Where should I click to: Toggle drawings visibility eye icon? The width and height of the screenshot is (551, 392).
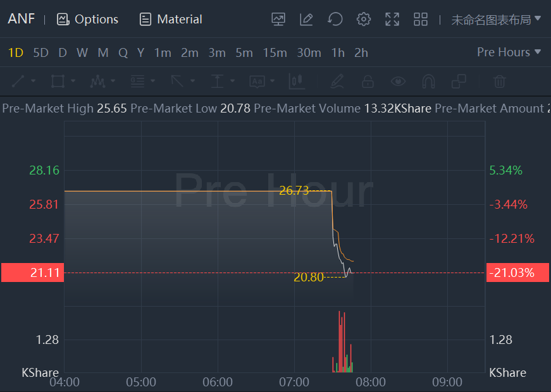coord(398,81)
